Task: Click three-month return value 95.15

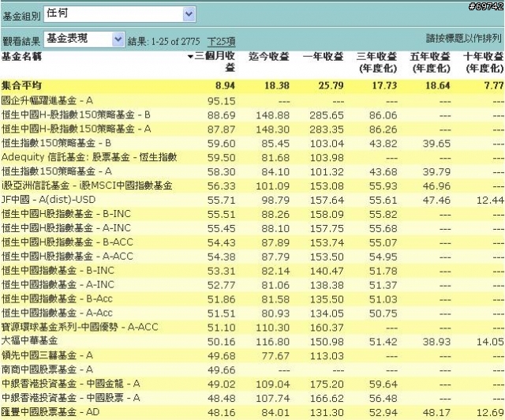Action: tap(221, 101)
